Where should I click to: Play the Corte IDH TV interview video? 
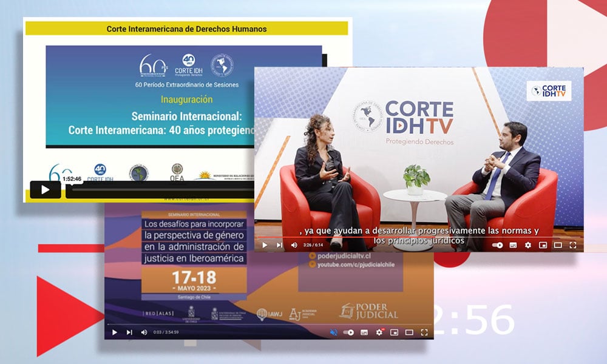[x=265, y=245]
